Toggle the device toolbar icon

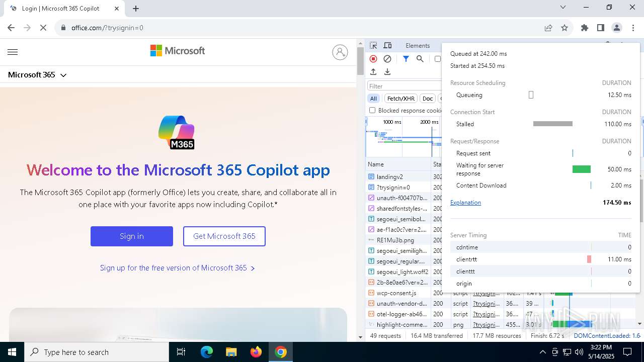tap(387, 45)
